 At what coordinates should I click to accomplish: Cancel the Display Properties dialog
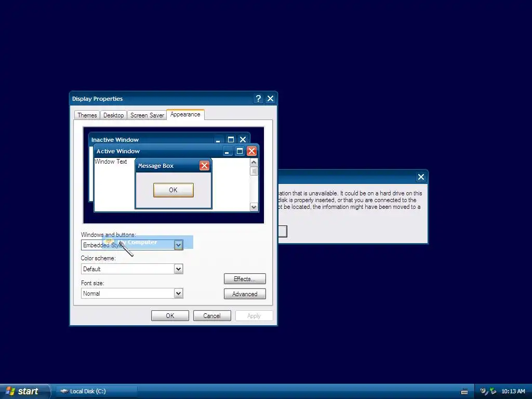click(x=212, y=315)
